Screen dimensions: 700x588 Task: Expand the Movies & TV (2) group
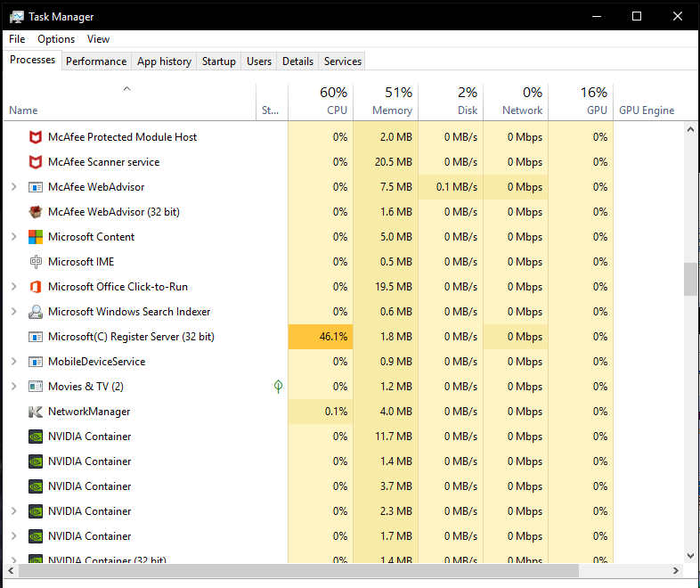(14, 386)
